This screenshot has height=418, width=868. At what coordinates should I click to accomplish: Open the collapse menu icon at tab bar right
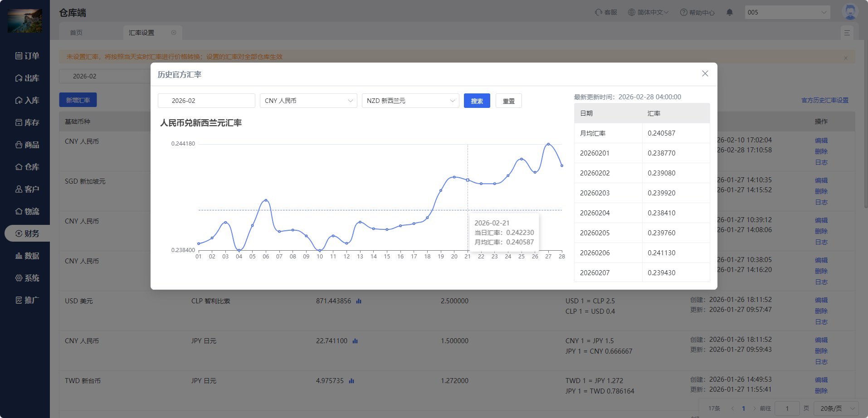point(847,33)
